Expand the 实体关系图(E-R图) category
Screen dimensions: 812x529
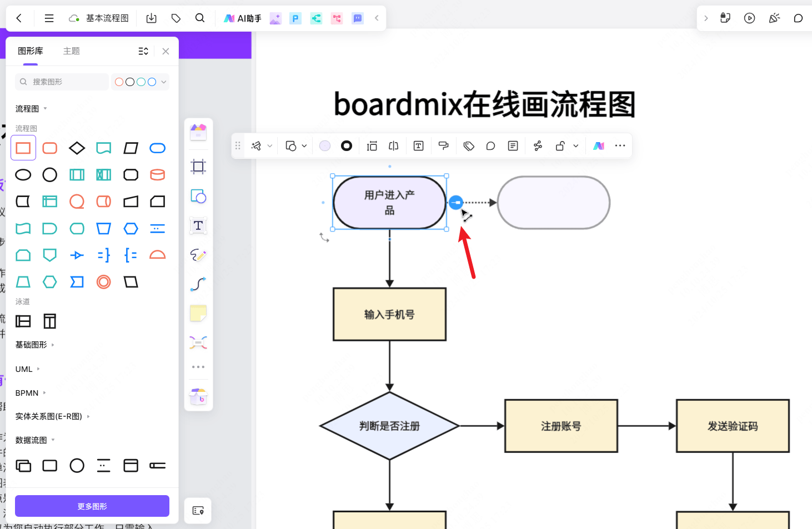[x=52, y=416]
